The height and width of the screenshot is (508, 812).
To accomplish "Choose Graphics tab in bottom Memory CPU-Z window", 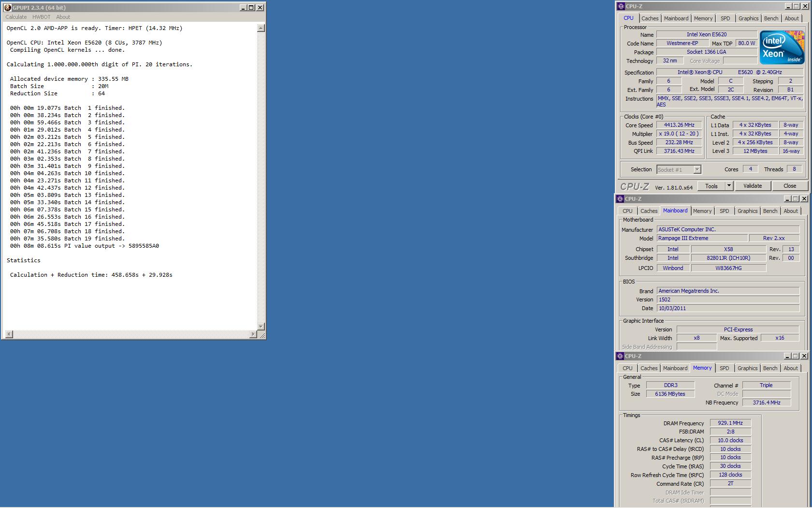I will (747, 368).
